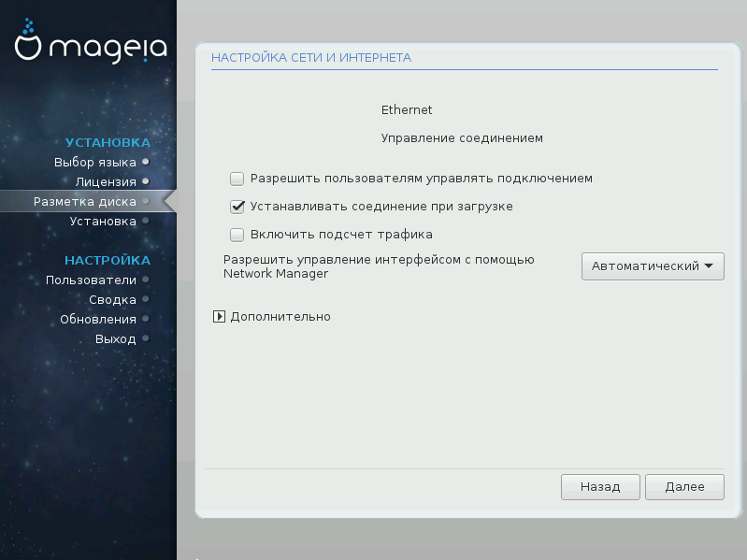Open the Автоматический dropdown for Network Manager
Viewport: 747px width, 560px height.
pyautogui.click(x=653, y=266)
